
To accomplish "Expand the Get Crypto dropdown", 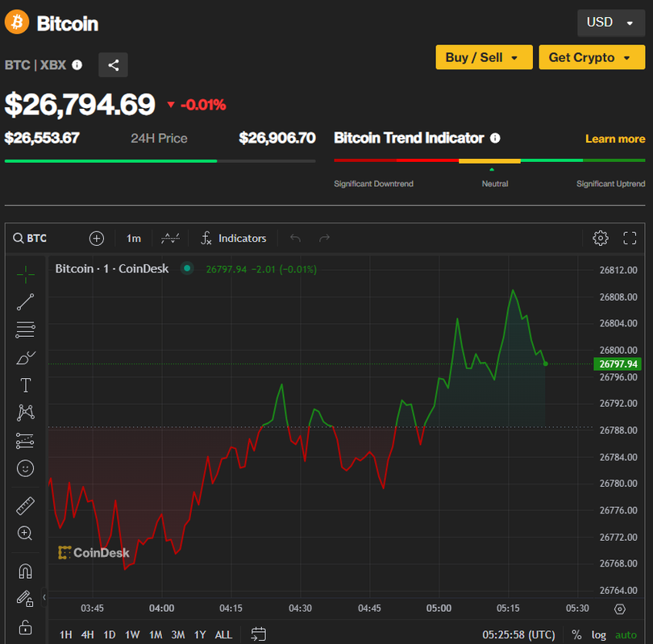I will (592, 57).
